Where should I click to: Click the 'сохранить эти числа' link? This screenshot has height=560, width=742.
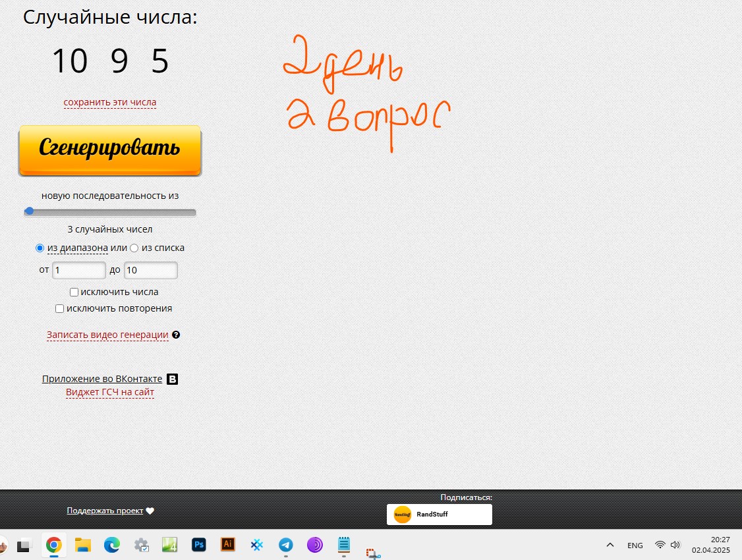tap(110, 102)
